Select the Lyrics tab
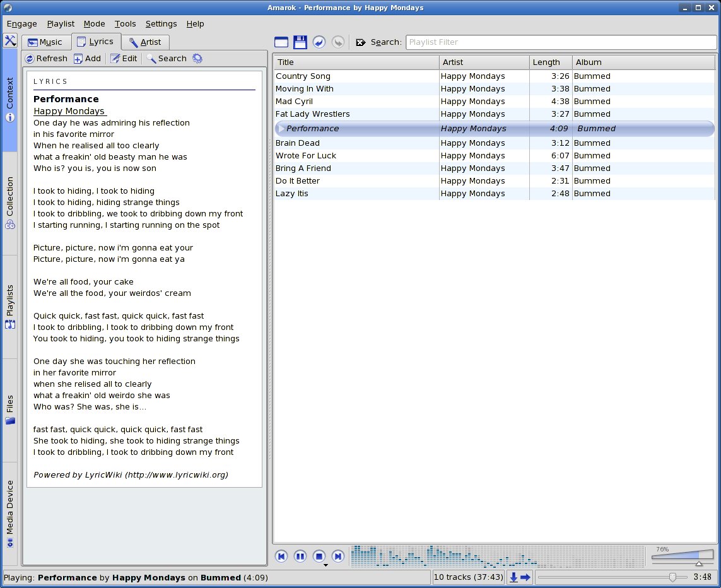721x588 pixels. click(96, 42)
